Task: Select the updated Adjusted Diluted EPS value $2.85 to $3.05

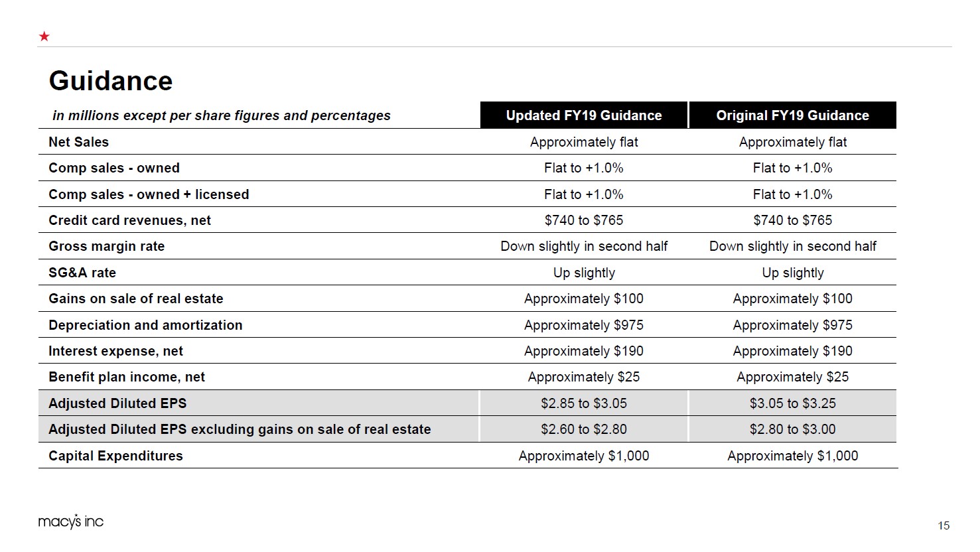Action: click(584, 403)
